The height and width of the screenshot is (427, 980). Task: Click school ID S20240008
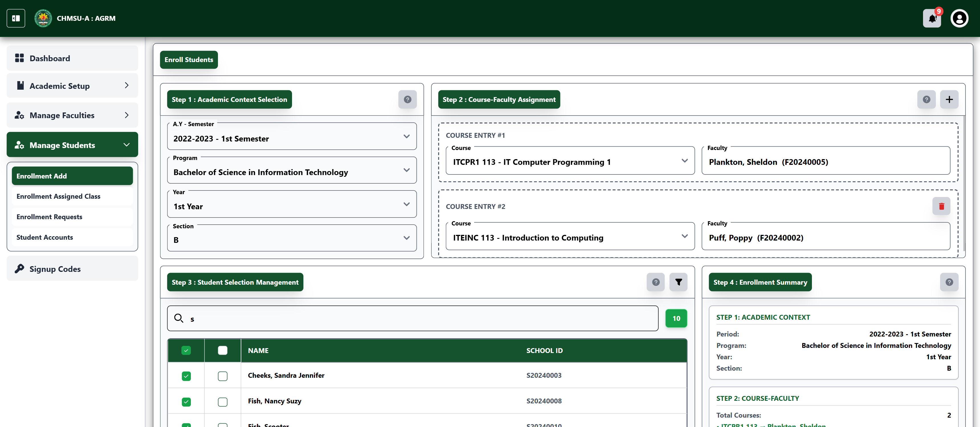[x=544, y=401]
